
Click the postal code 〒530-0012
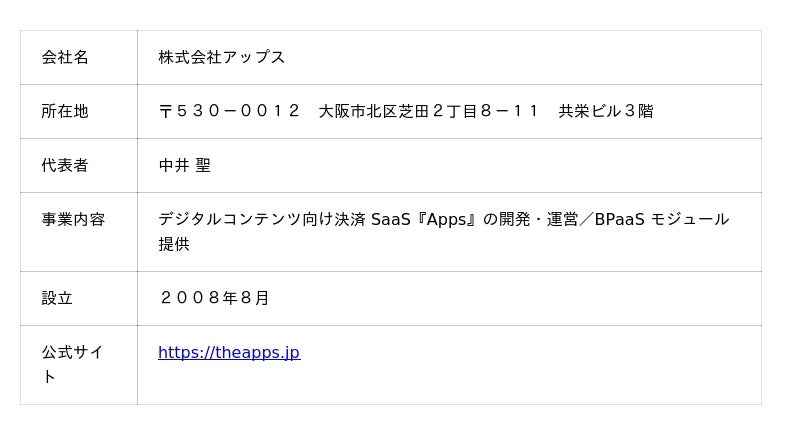[x=229, y=111]
